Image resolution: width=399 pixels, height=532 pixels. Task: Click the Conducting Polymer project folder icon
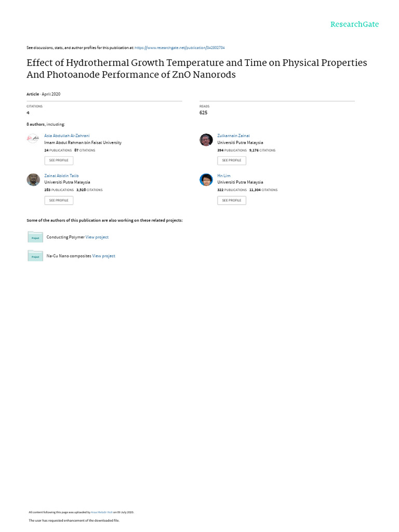[35, 237]
